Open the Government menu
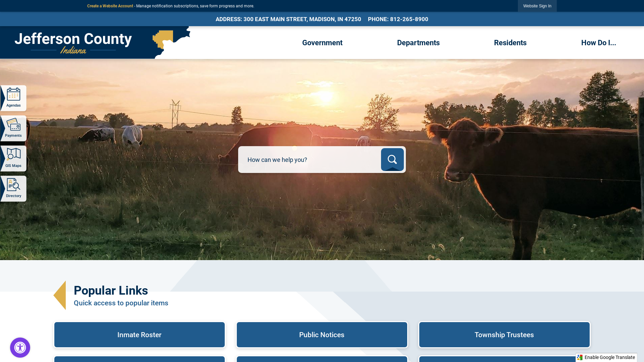 click(x=322, y=43)
